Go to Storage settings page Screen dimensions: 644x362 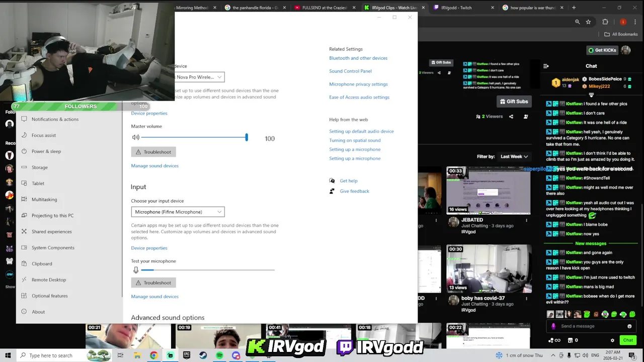tap(69, 167)
